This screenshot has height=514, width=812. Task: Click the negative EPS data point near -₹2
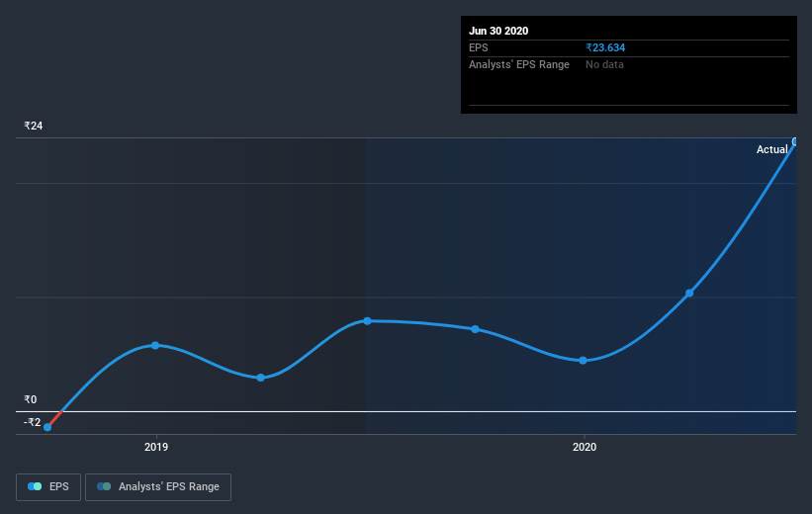(47, 427)
